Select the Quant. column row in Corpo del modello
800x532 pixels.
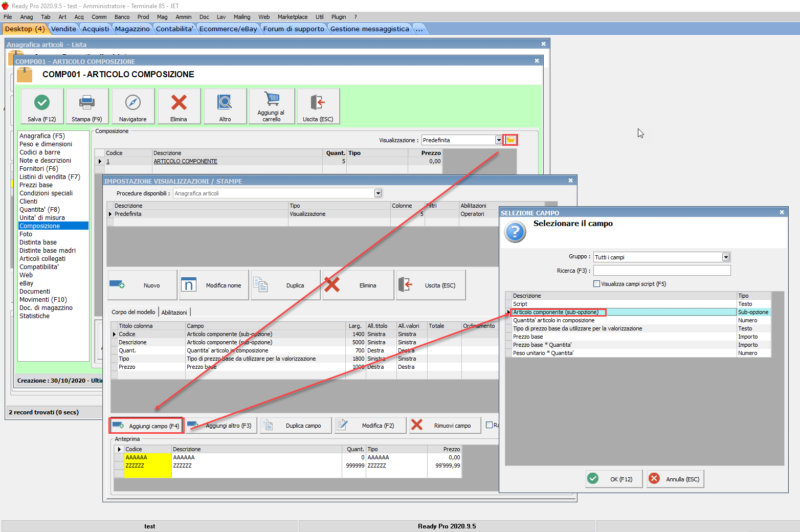click(305, 350)
